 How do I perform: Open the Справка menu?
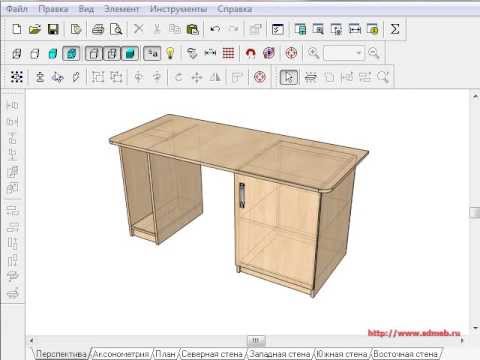coord(234,9)
